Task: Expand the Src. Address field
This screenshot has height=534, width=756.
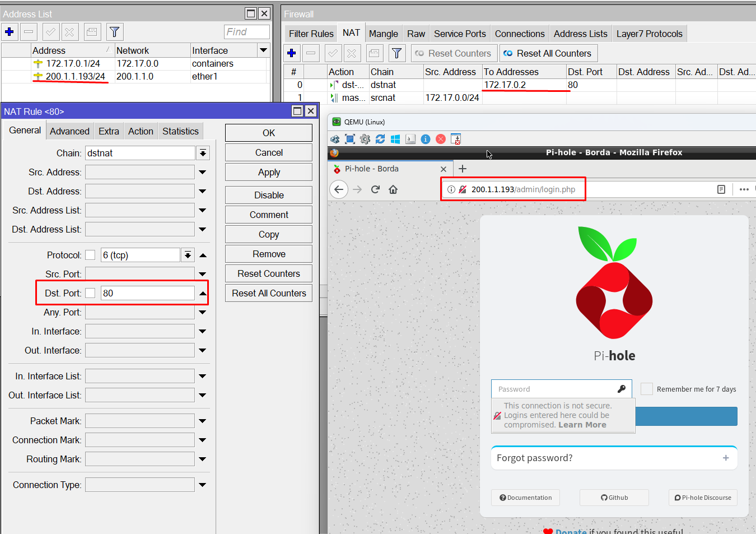Action: [203, 172]
